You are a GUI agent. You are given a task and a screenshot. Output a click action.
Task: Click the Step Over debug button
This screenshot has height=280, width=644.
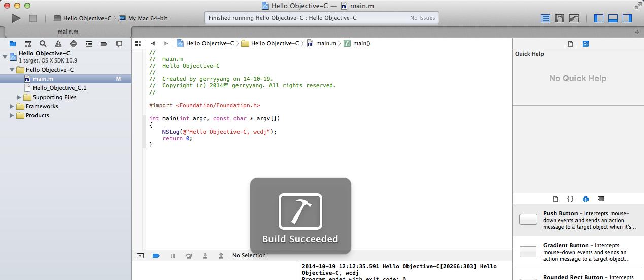coord(189,256)
